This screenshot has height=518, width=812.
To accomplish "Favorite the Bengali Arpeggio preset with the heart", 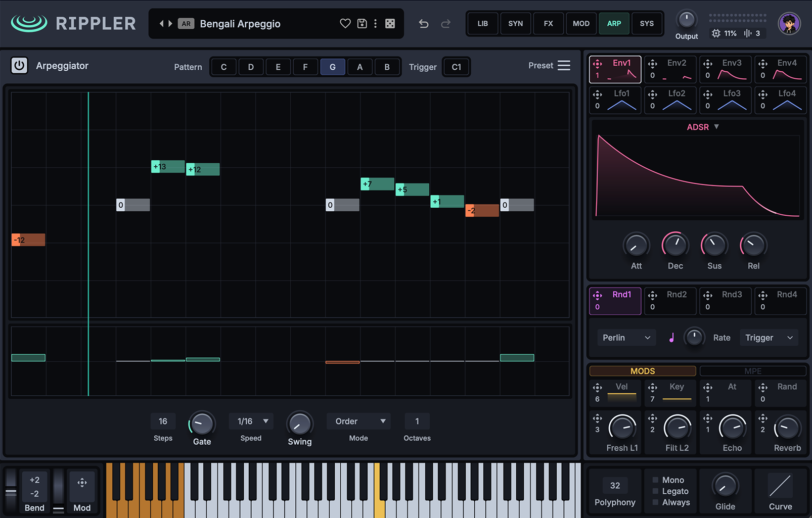I will pyautogui.click(x=345, y=23).
